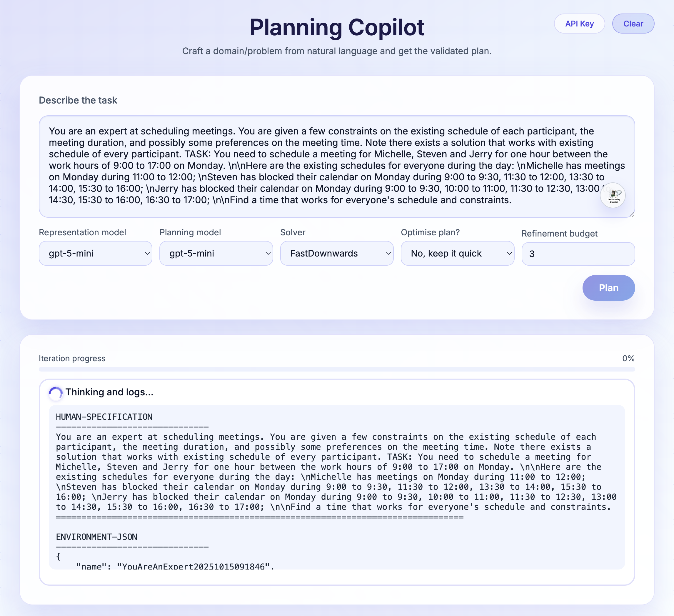
Task: Expand the Solver FastDownwards dropdown
Action: click(x=337, y=254)
